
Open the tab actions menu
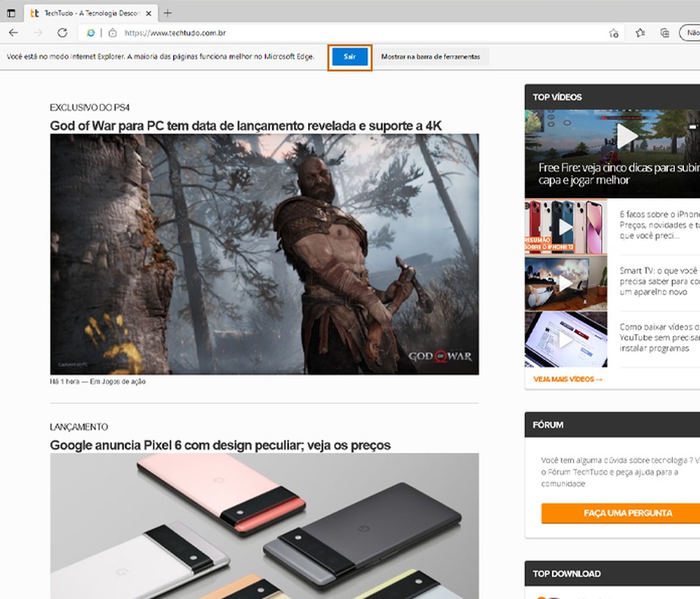click(10, 13)
